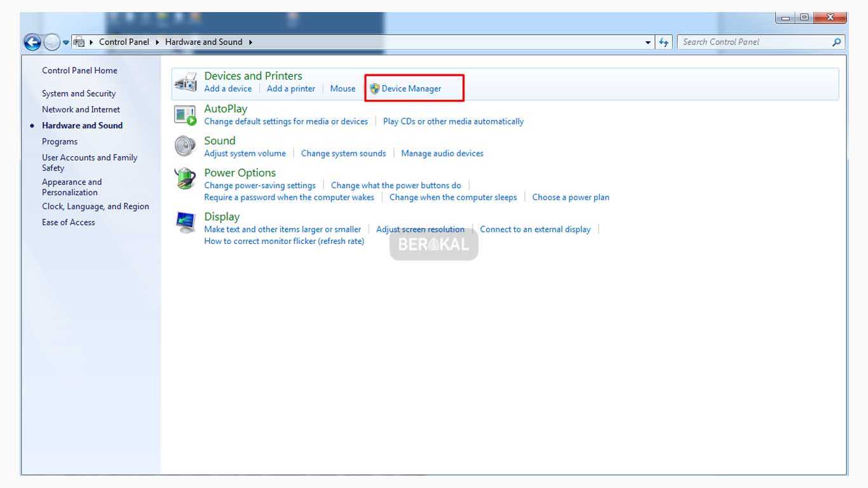
Task: Open Ease of Access category
Action: coord(69,222)
